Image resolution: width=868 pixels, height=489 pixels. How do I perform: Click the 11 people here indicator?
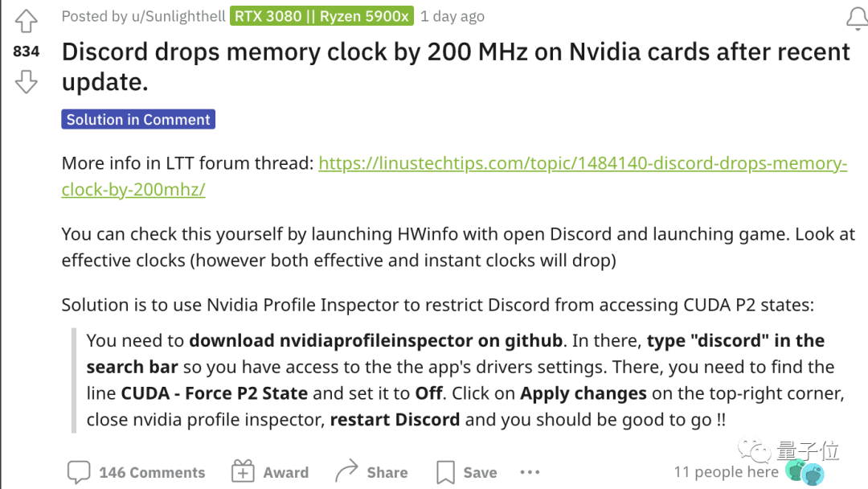[726, 472]
